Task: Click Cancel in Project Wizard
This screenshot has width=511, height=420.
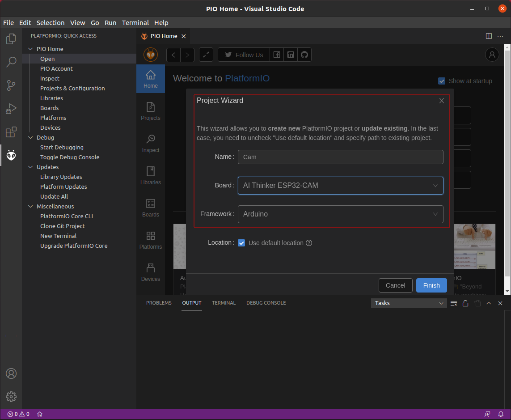Action: (395, 286)
